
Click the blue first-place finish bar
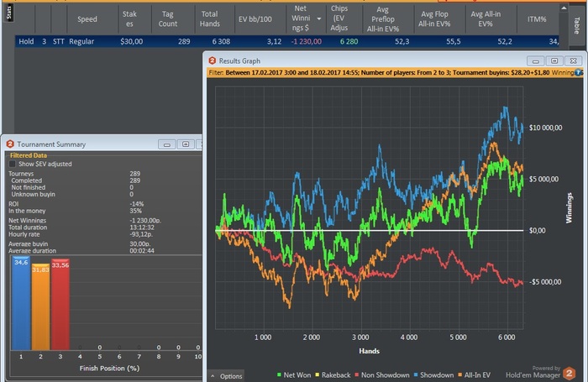coord(21,303)
